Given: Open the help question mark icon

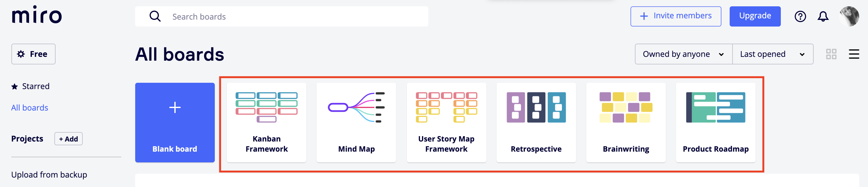Looking at the screenshot, I should click(800, 16).
